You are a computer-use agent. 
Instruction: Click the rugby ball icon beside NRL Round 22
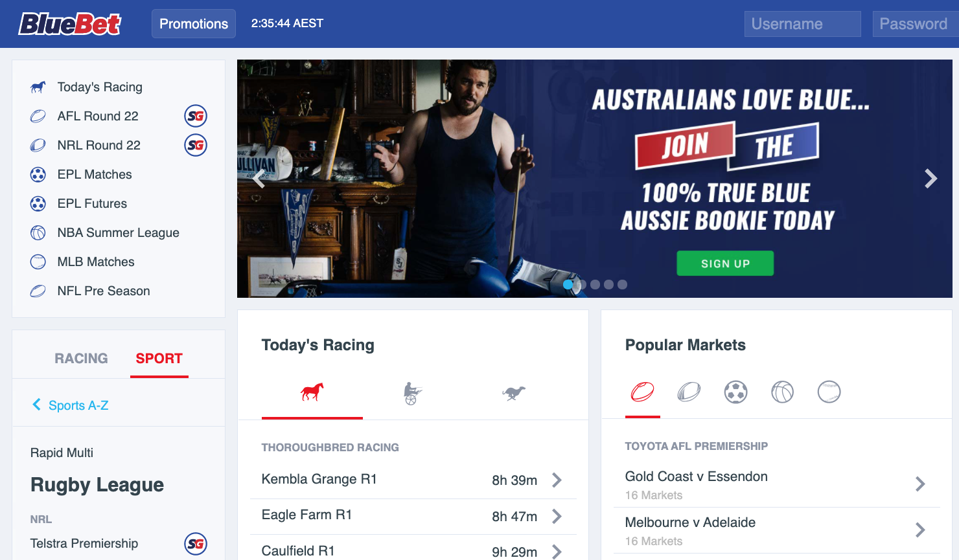pos(38,145)
